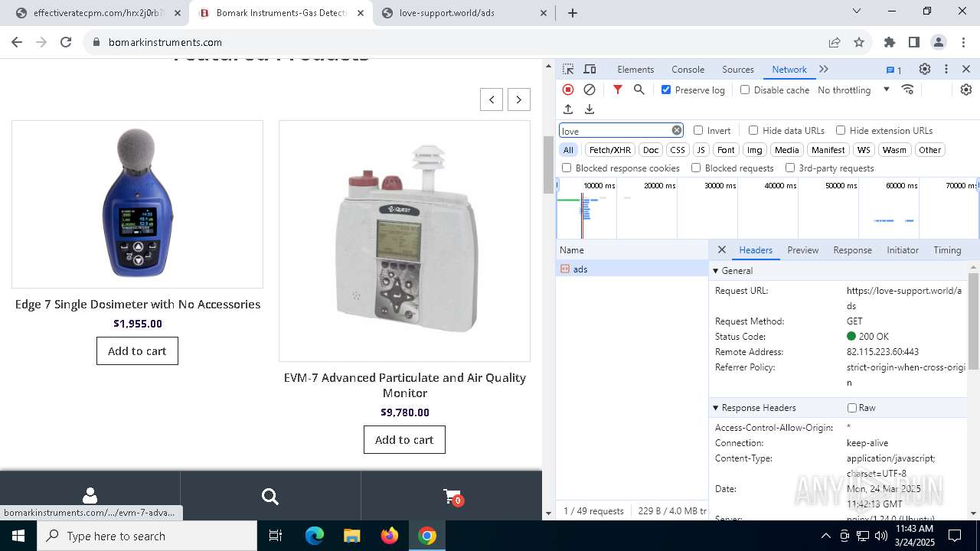
Task: Enable Hide extension URLs checkbox
Action: click(x=841, y=130)
